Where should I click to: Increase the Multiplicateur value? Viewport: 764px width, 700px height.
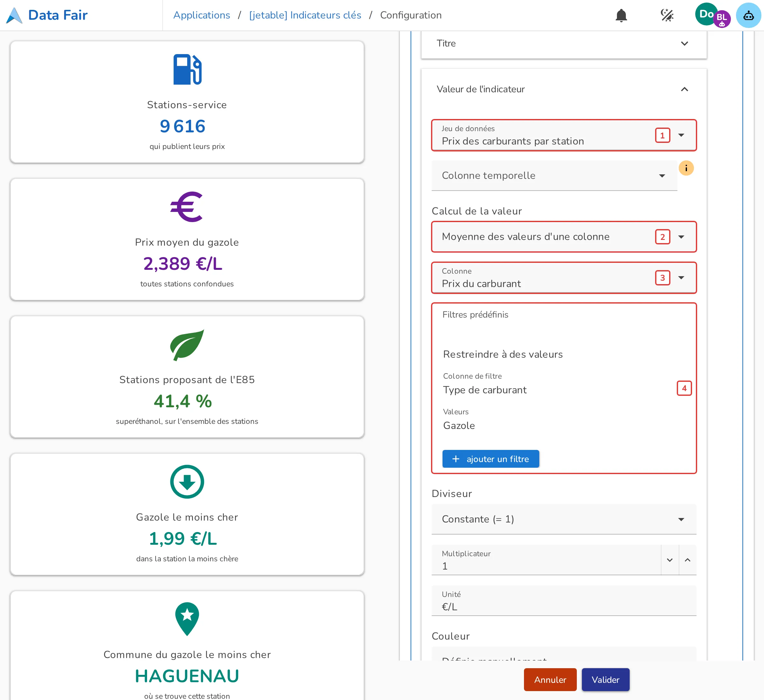[688, 560]
